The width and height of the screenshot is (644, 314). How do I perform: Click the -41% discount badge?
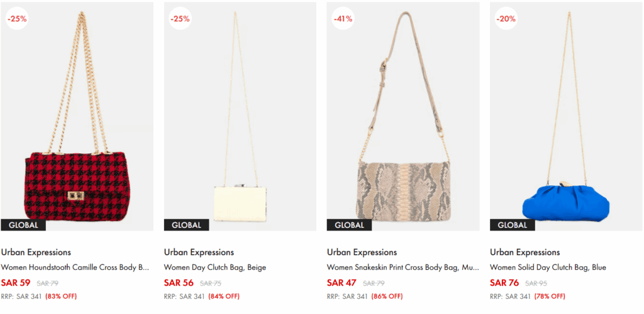click(x=342, y=19)
